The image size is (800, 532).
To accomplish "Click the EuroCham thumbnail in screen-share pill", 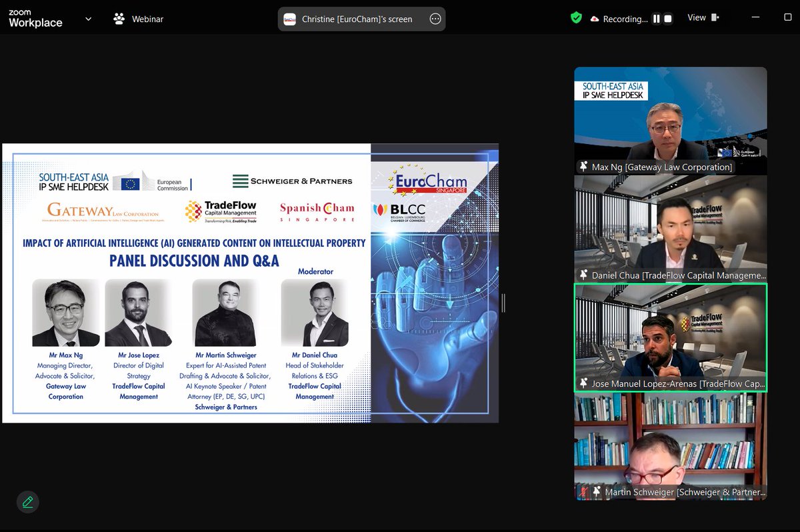I will click(290, 19).
